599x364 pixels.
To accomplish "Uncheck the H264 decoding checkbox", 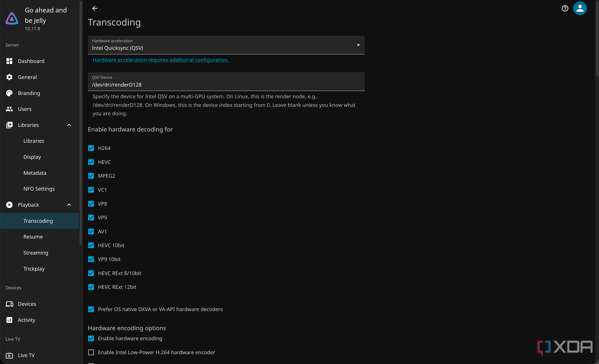I will 91,148.
